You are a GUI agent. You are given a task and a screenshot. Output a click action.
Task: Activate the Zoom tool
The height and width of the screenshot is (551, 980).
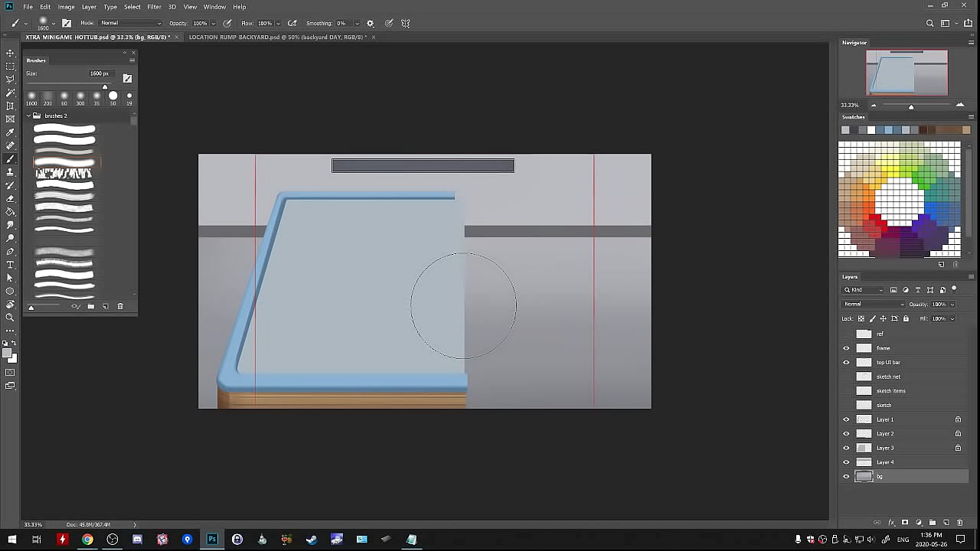10,318
